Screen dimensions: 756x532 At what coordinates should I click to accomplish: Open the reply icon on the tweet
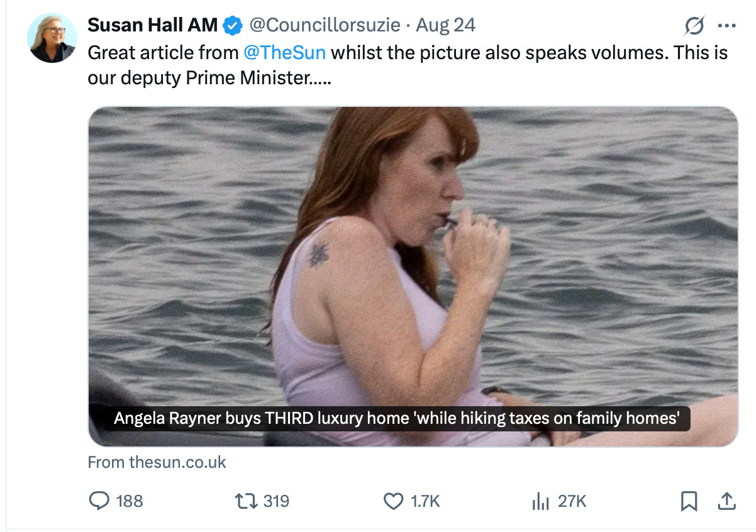97,501
